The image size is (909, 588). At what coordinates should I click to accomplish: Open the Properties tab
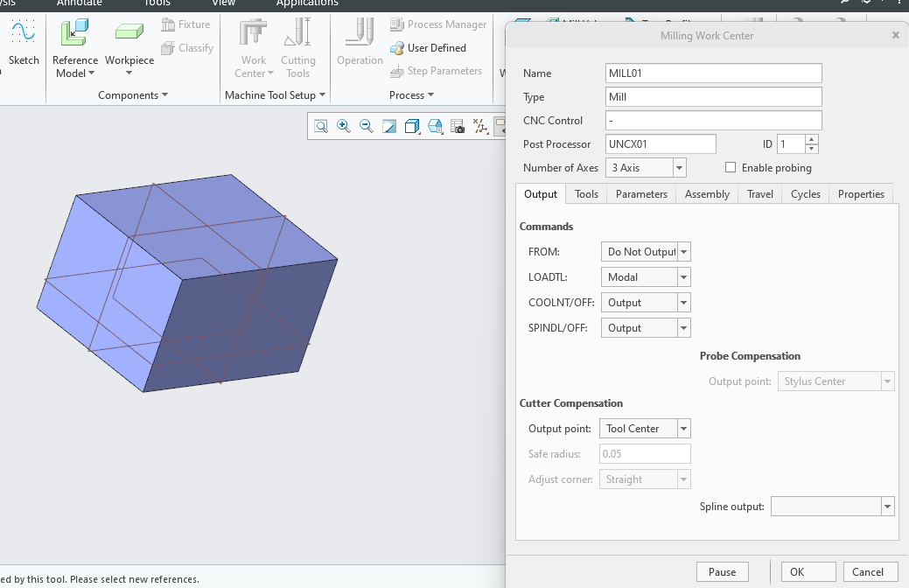coord(861,194)
